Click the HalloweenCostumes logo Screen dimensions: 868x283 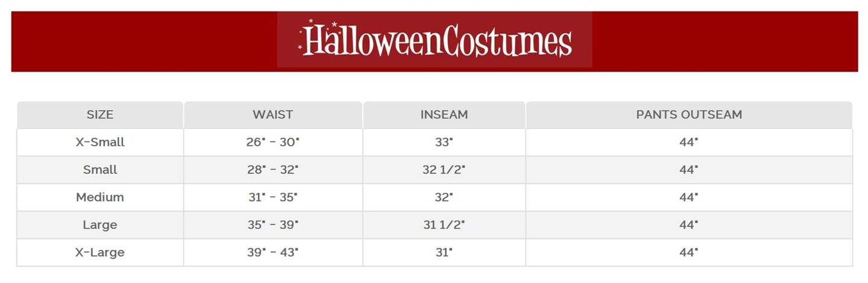[x=435, y=40]
